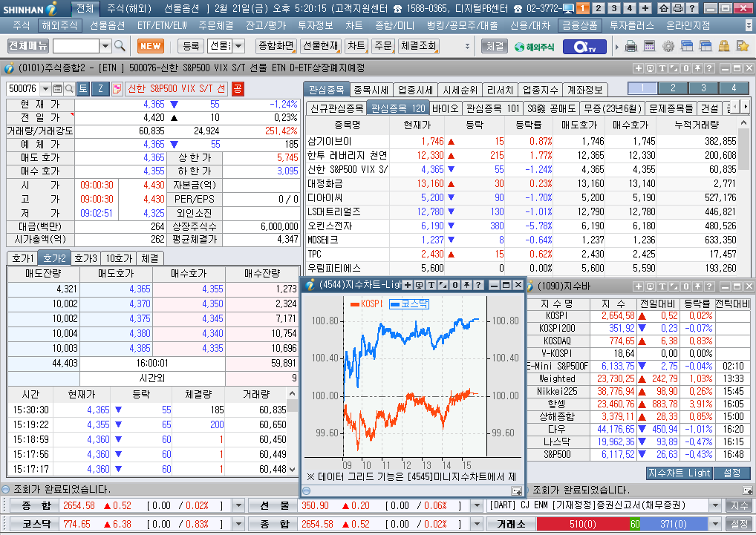Screen dimensions: 756x535
Task: Open the gear settings icon in toolbar
Action: pyautogui.click(x=668, y=46)
